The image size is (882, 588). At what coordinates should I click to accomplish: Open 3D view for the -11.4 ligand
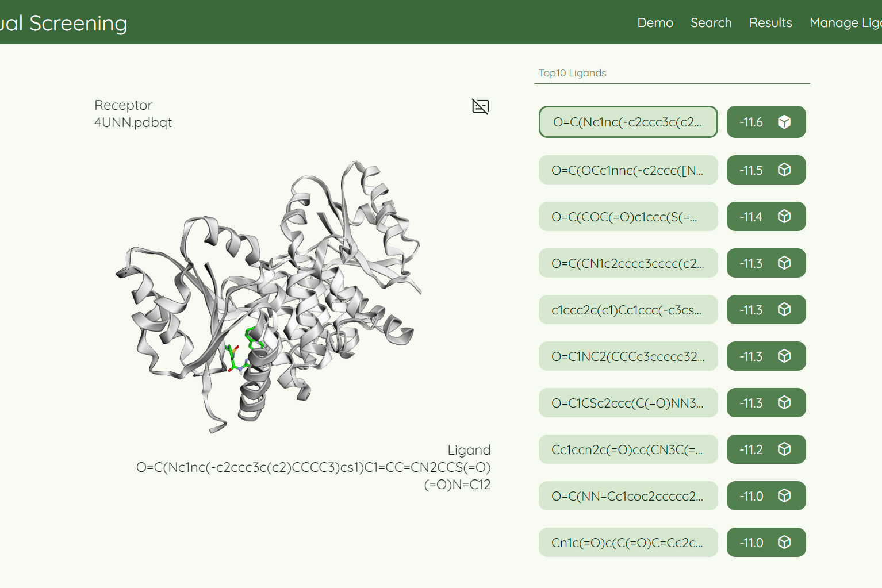click(784, 217)
